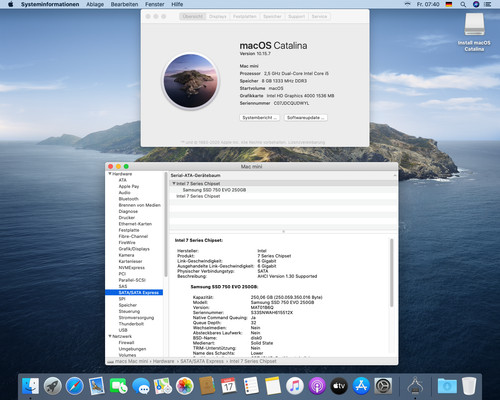Click the Systembericht button

pyautogui.click(x=260, y=118)
